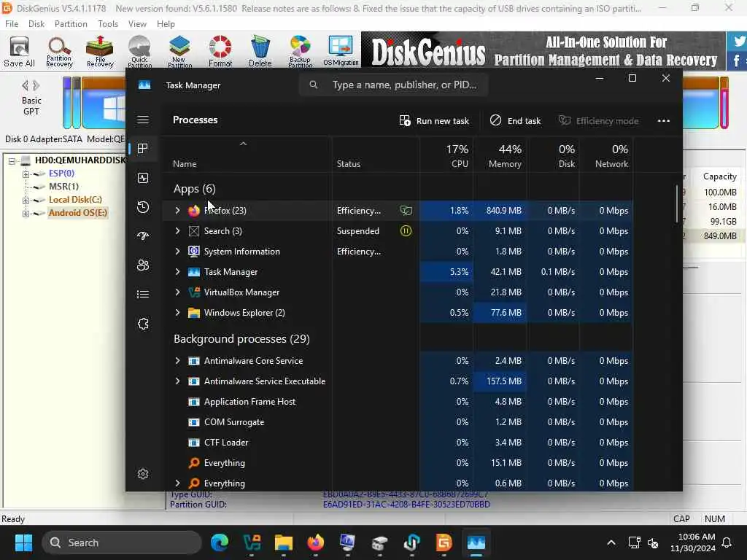This screenshot has height=560, width=747.
Task: Open the three-dot more options menu
Action: pos(664,121)
